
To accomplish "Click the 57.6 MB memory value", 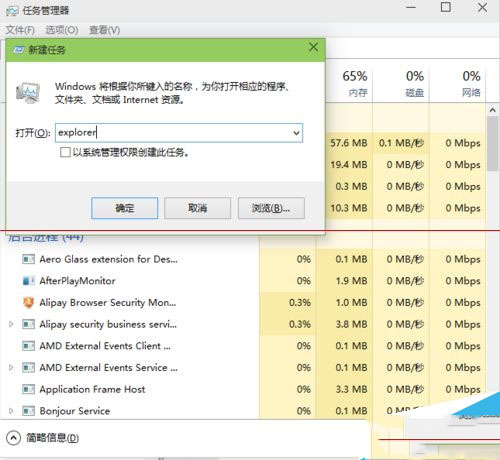I will [349, 143].
